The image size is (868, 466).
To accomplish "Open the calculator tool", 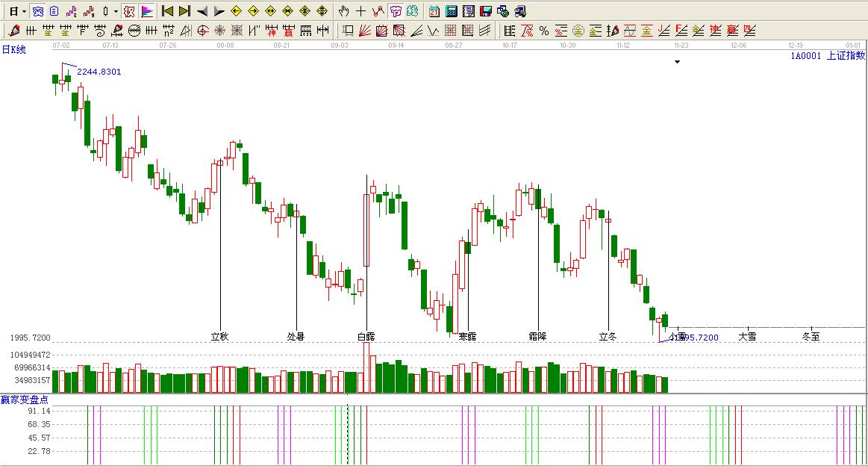I will pyautogui.click(x=452, y=11).
